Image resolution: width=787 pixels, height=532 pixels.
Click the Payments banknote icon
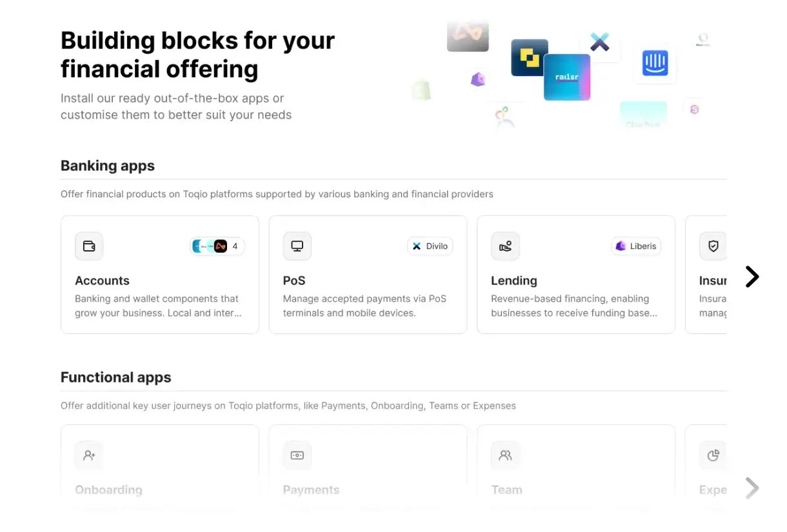pos(297,455)
